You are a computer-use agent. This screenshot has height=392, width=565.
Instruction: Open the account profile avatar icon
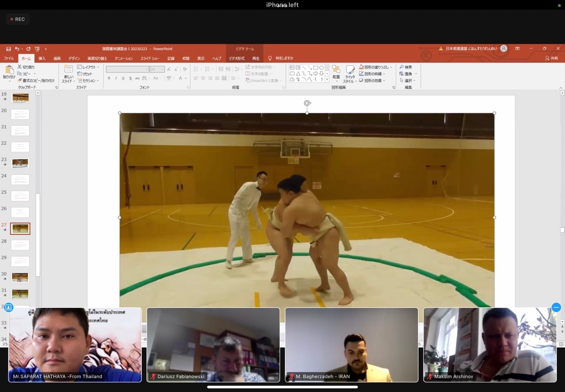tap(504, 48)
